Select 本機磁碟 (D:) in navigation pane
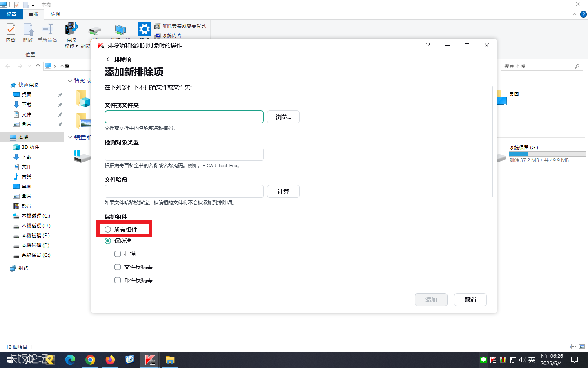588x368 pixels. [36, 226]
